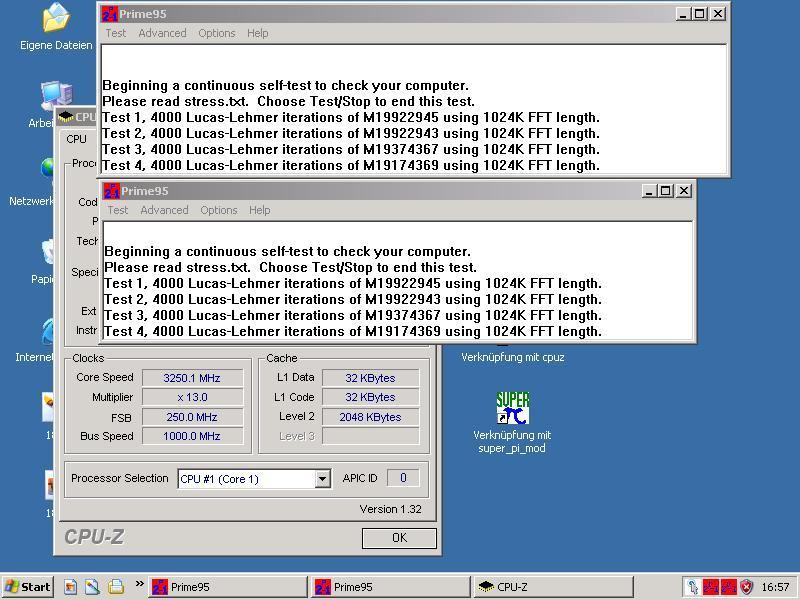800x600 pixels.
Task: Switch to CPU-Z taskbar button
Action: click(554, 587)
